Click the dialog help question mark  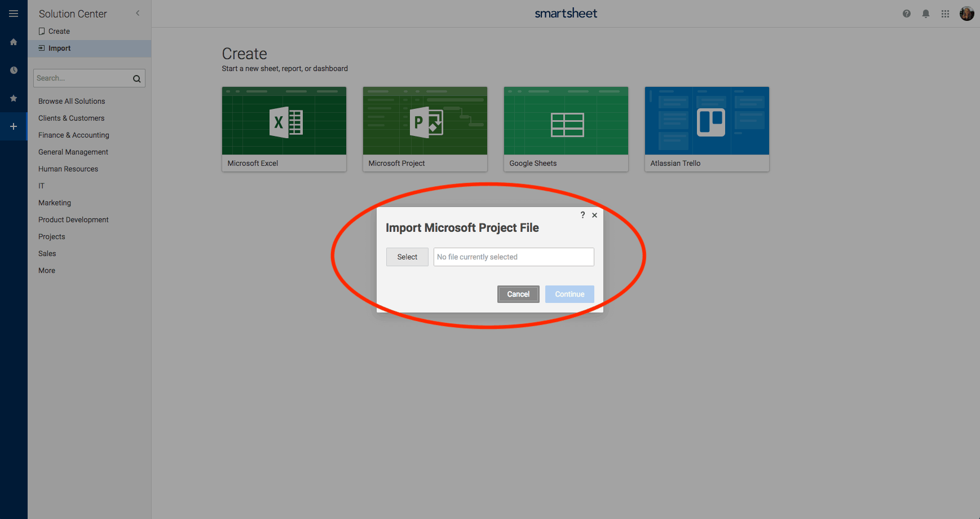(582, 215)
